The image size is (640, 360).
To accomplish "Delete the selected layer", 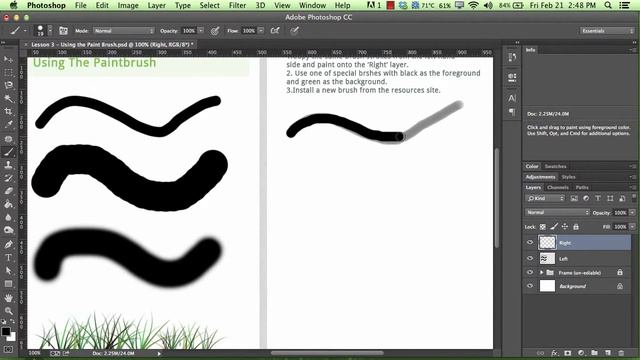I will coord(621,353).
